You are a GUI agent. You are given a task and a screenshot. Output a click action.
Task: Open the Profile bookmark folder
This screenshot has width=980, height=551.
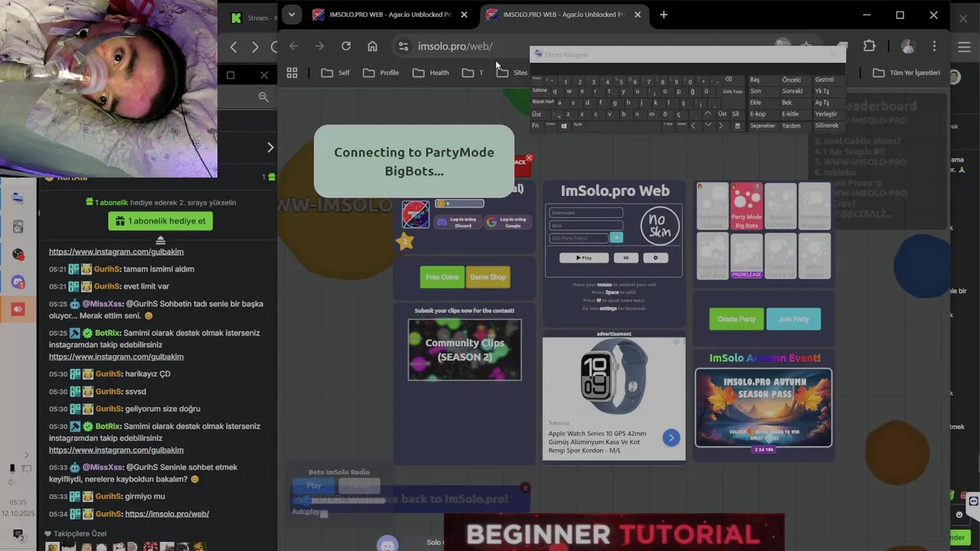click(x=381, y=73)
